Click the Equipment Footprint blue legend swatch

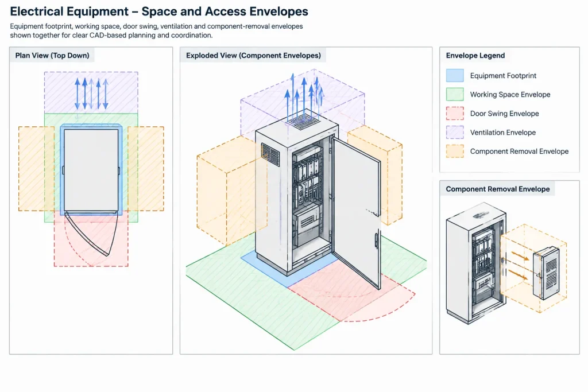[x=455, y=75]
